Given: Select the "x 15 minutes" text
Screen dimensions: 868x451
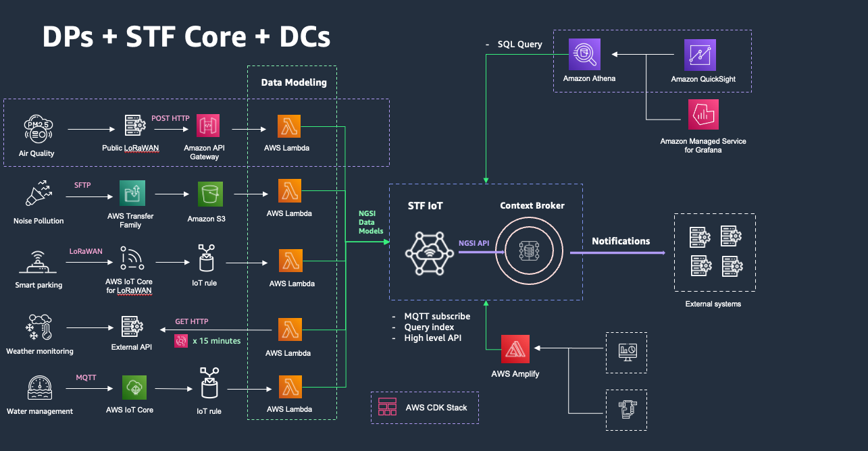Looking at the screenshot, I should tap(216, 341).
